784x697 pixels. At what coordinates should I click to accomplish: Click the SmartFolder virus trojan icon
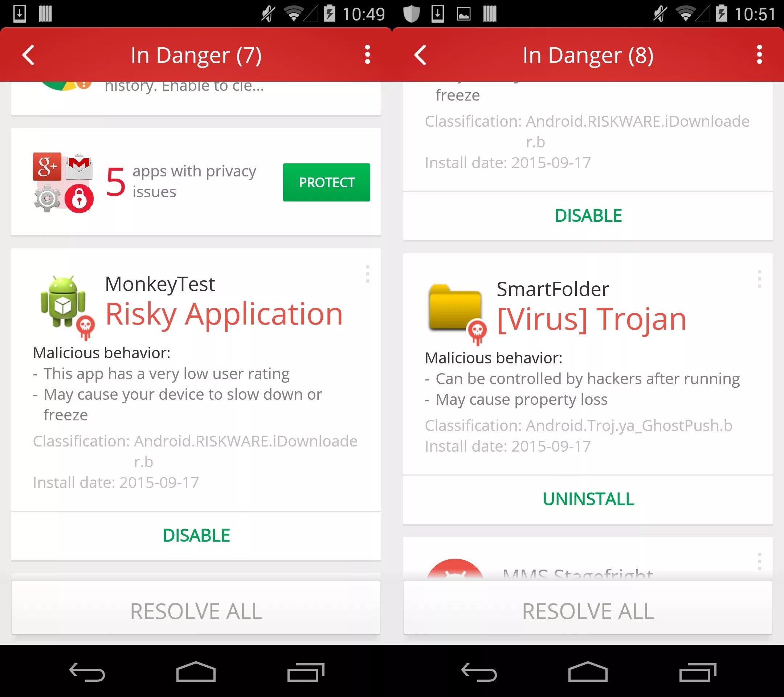[454, 307]
